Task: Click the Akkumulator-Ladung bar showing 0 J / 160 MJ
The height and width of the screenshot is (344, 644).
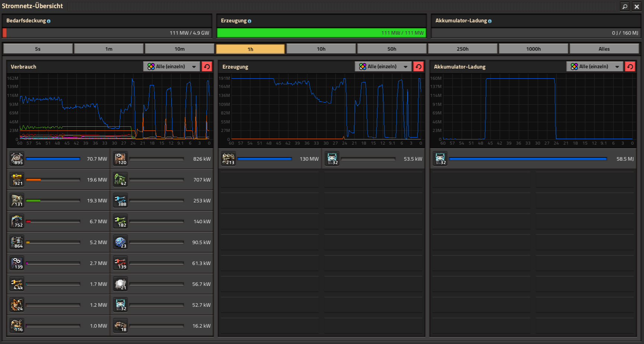Action: click(536, 33)
